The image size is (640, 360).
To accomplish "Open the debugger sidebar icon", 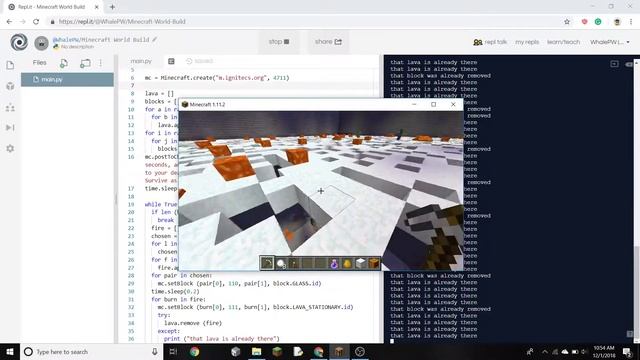I will pyautogui.click(x=10, y=128).
